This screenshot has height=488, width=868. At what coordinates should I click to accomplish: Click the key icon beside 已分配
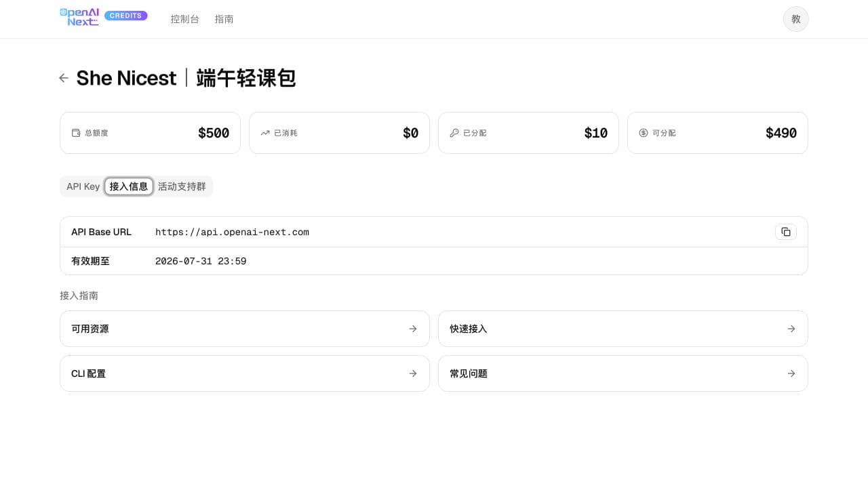coord(454,133)
